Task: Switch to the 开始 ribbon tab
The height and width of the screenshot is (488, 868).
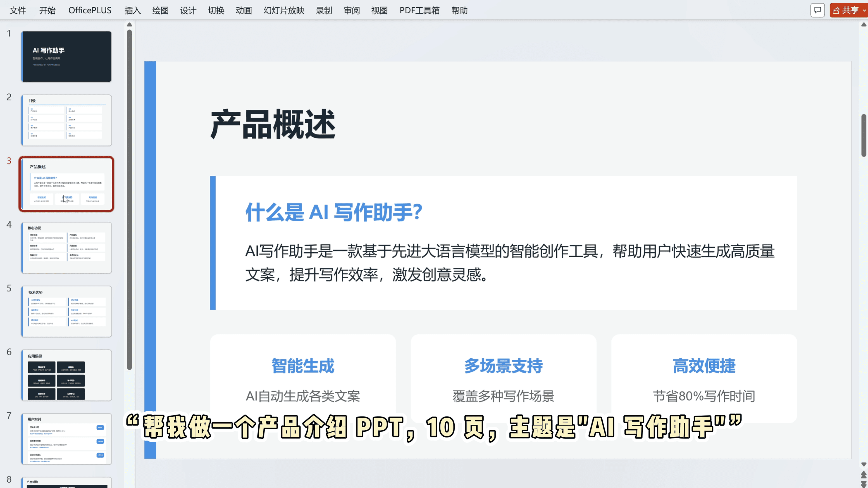Action: click(x=47, y=10)
